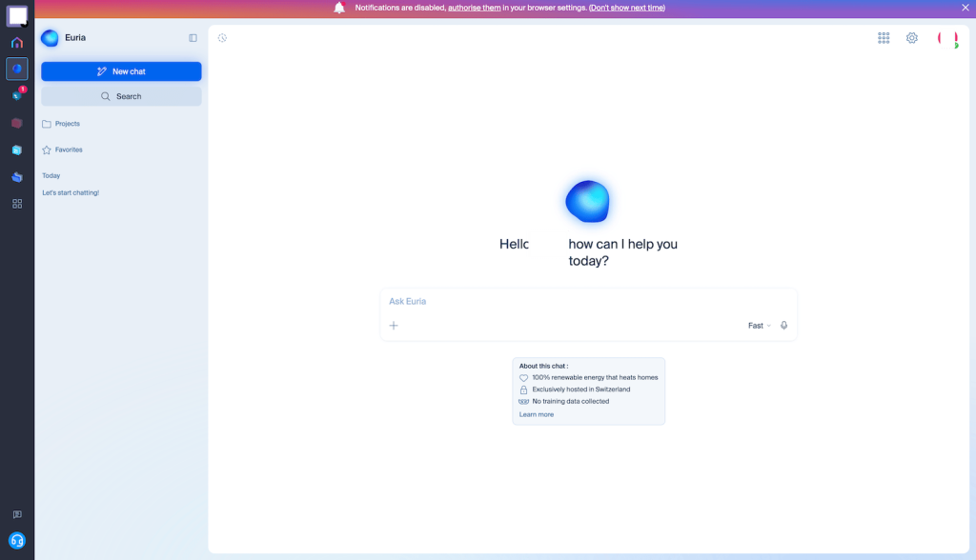Click "No training data collected" text
This screenshot has height=560, width=976.
571,401
